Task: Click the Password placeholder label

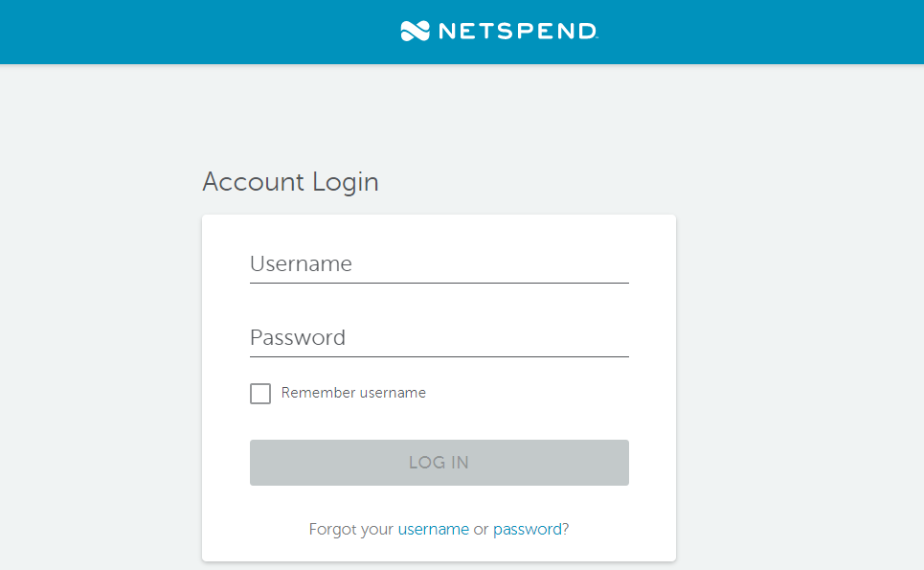Action: [298, 338]
